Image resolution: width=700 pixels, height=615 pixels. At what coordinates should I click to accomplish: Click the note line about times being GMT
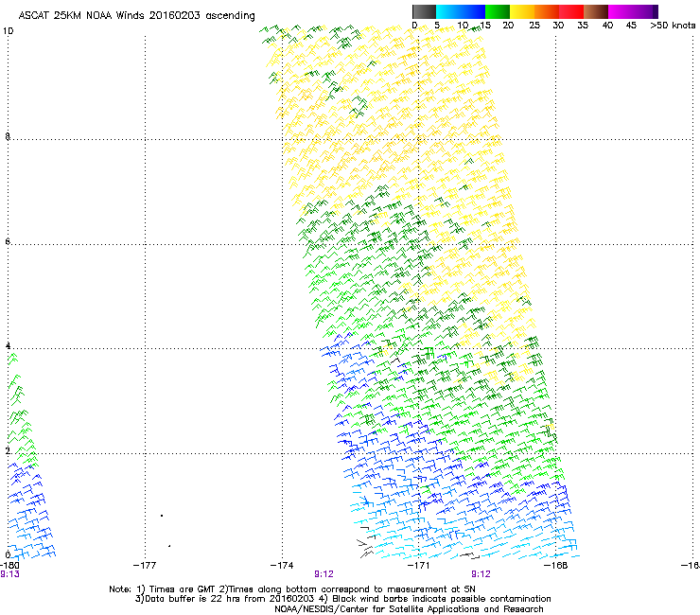[x=292, y=589]
